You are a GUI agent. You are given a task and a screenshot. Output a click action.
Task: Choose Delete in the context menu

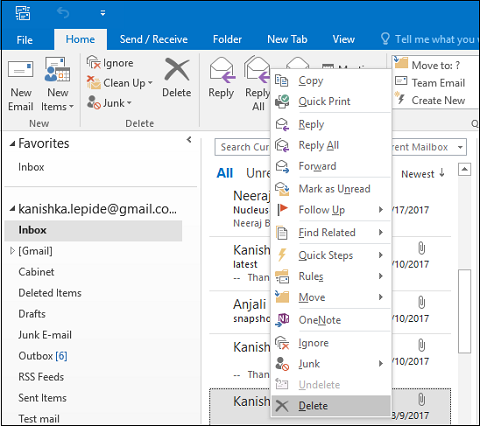pos(331,406)
